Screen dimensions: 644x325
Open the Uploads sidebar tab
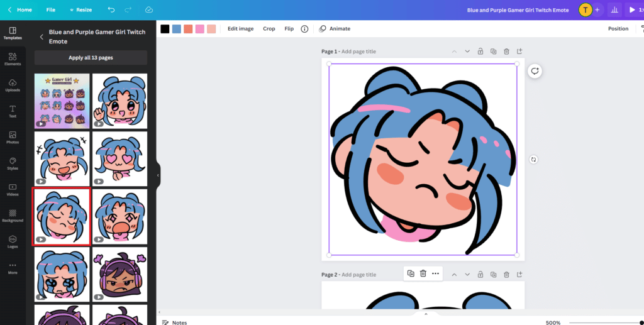13,85
